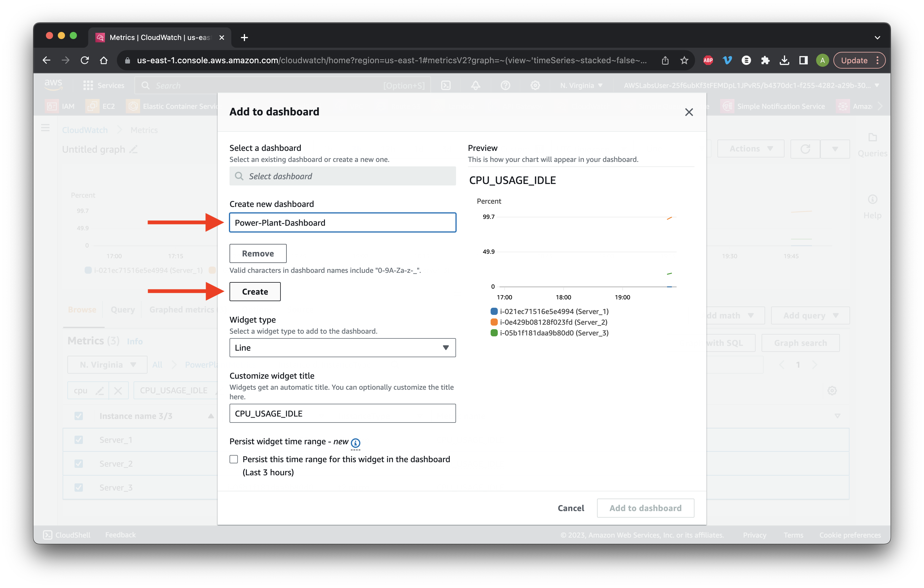The width and height of the screenshot is (924, 588).
Task: Click the Create button
Action: click(x=255, y=292)
